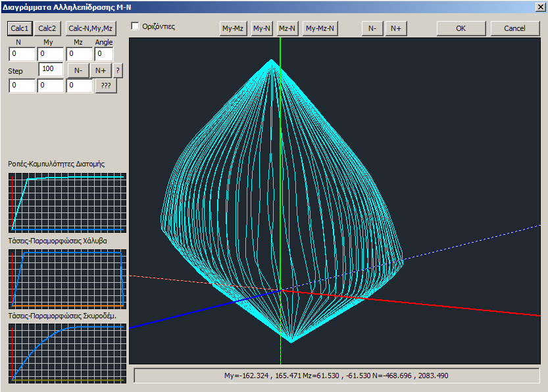Click the Cancel button
This screenshot has width=548, height=392.
point(515,28)
